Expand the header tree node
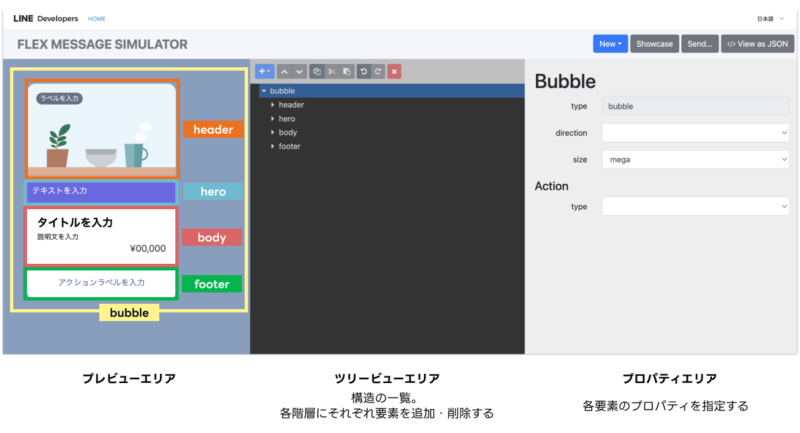Viewport: 800px width, 433px height. (x=272, y=105)
